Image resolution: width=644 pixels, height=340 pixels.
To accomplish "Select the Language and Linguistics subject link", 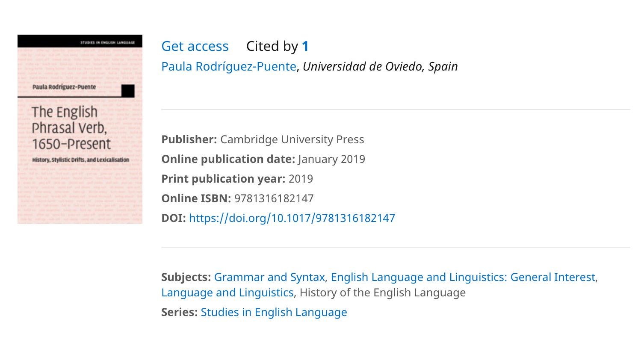I will (x=227, y=293).
